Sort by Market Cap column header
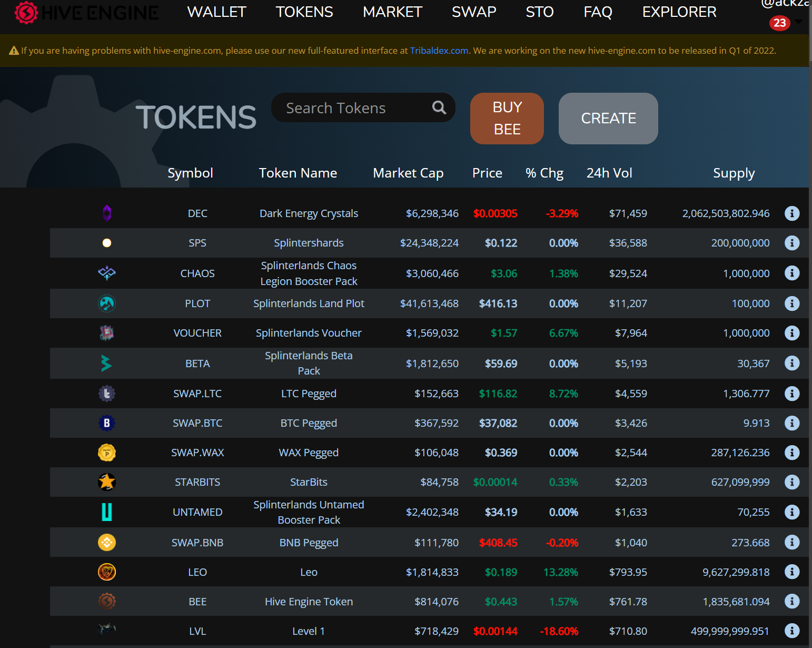 coord(408,173)
